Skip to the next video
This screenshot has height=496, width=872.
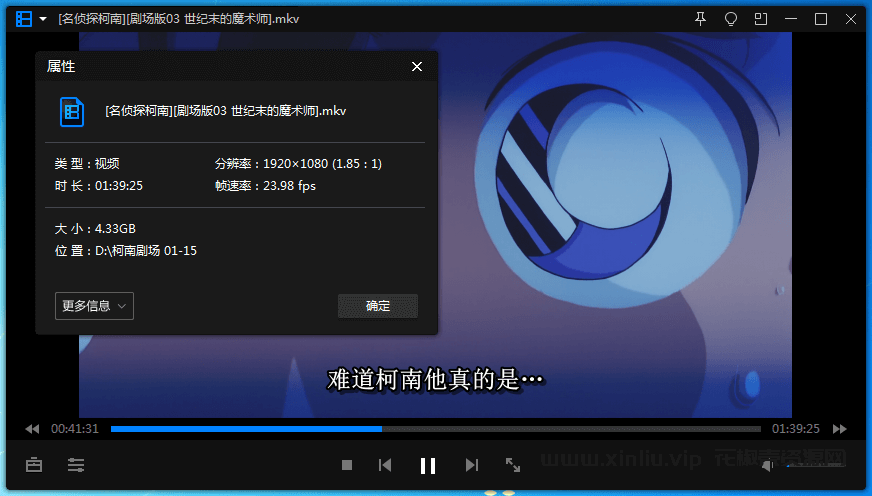pos(472,465)
